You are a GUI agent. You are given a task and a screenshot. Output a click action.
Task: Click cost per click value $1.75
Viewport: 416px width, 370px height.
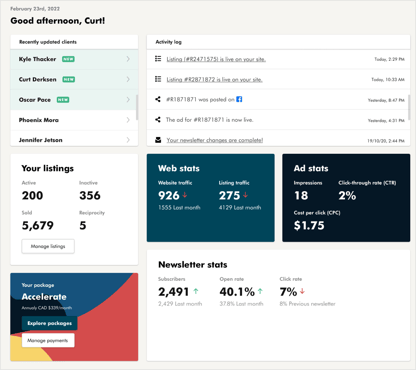pyautogui.click(x=309, y=226)
